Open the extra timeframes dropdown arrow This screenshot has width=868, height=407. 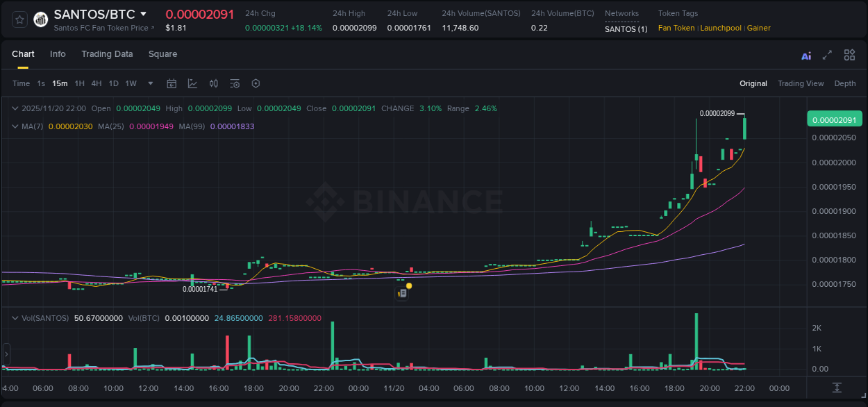pos(149,83)
